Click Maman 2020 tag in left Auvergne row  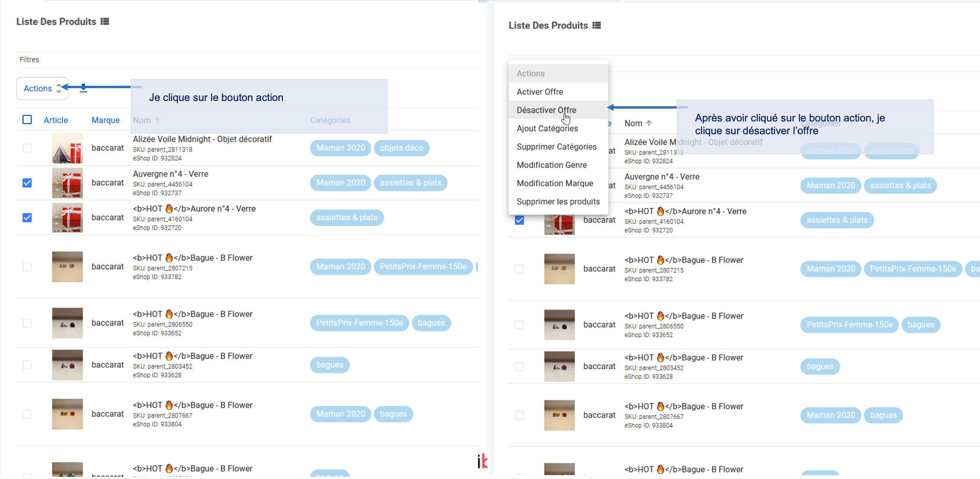340,183
